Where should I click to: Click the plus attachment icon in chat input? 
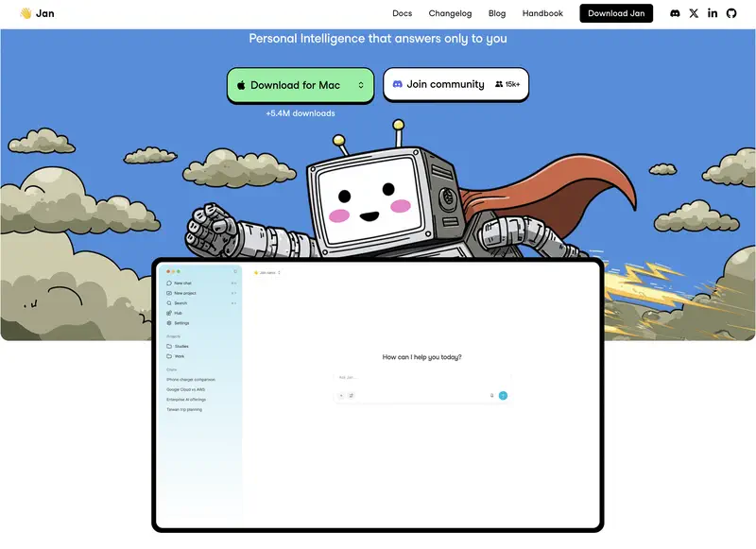pyautogui.click(x=341, y=395)
